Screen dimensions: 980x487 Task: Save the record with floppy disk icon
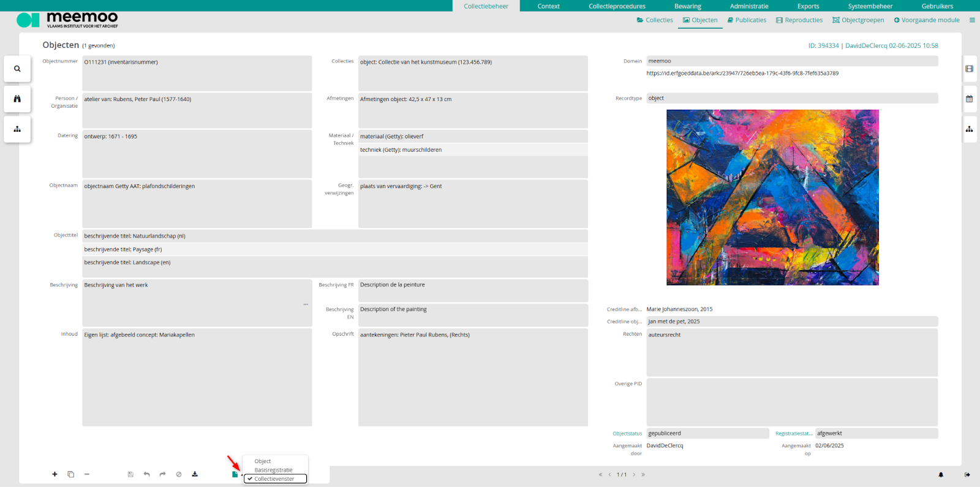pyautogui.click(x=130, y=474)
